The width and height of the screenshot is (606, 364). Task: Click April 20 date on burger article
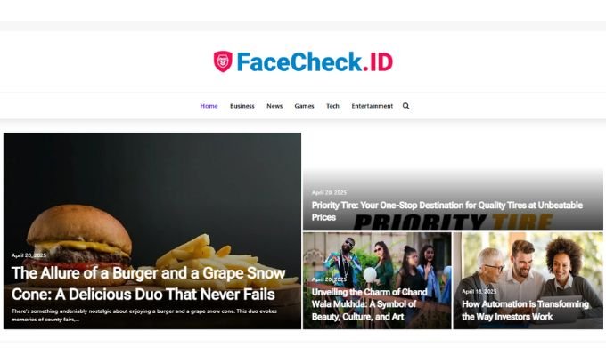click(x=29, y=255)
